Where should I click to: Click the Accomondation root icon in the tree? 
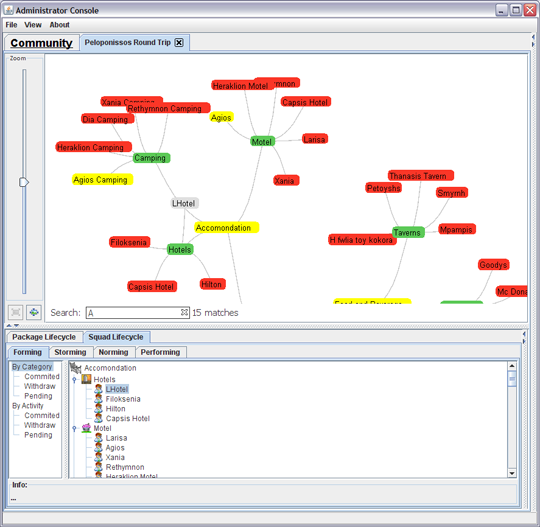(x=75, y=368)
